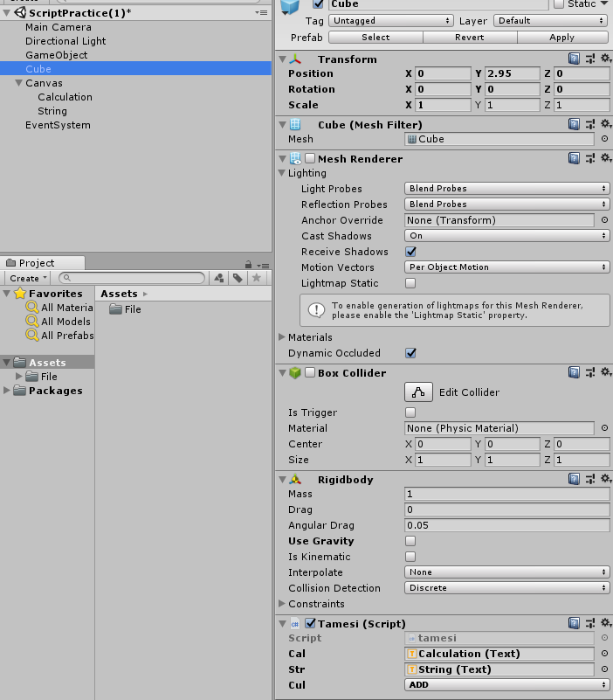Open Reflection Probes dropdown
Screen dimensions: 613x700
(506, 204)
